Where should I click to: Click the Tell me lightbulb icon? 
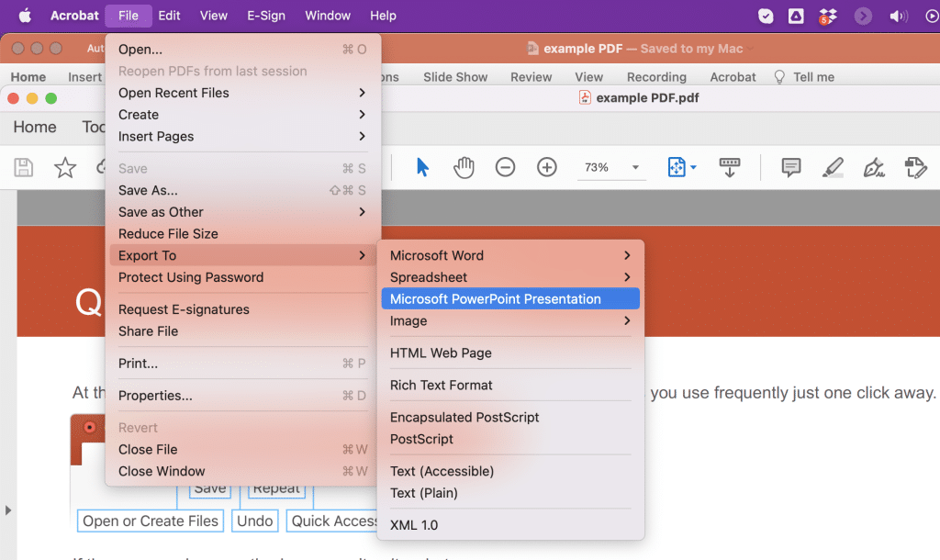(779, 77)
